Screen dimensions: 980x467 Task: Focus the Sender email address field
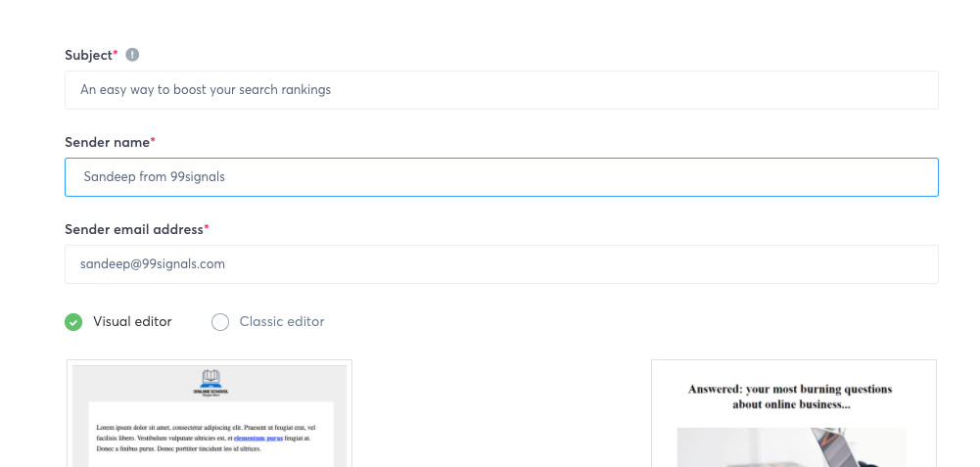point(501,264)
